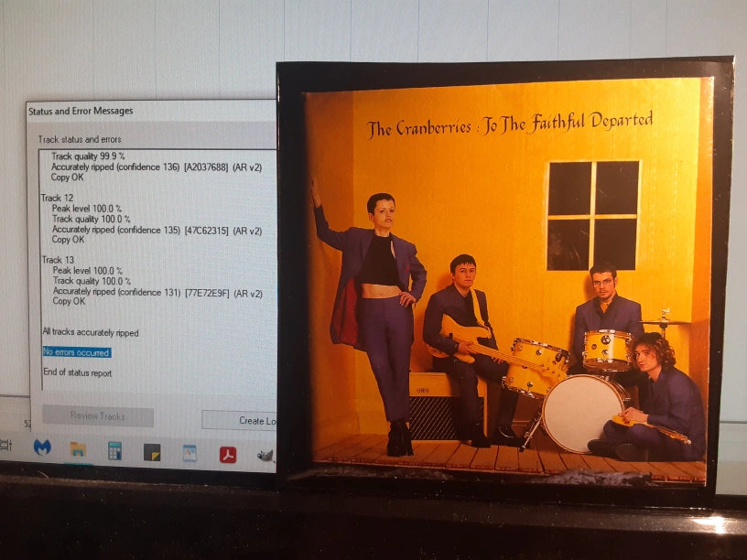This screenshot has width=747, height=560.
Task: Open File Explorer from the taskbar
Action: coord(78,449)
